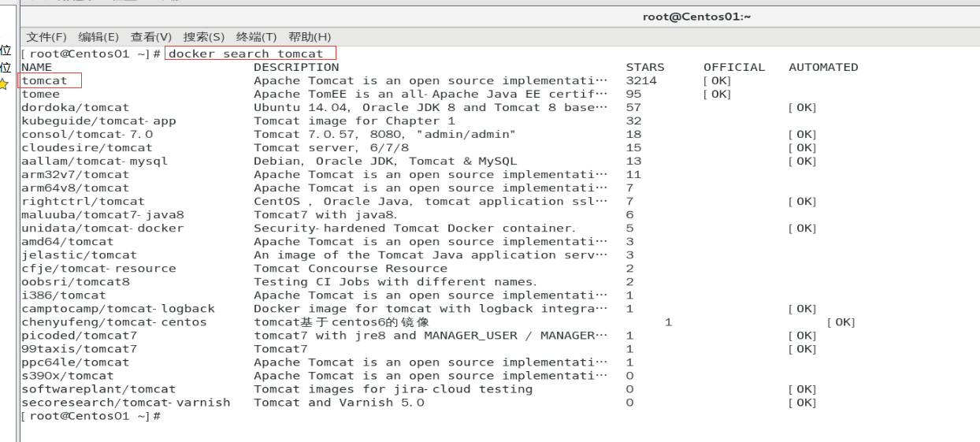
Task: Click 'tomcat基于centos6的镜像' description
Action: (341, 321)
